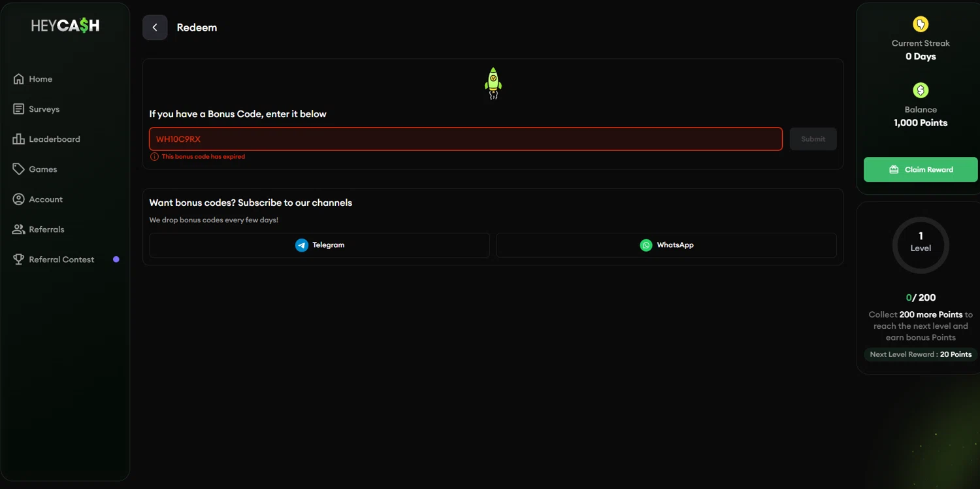Click the Telegram logo icon
Screen dimensions: 980x489
point(302,245)
